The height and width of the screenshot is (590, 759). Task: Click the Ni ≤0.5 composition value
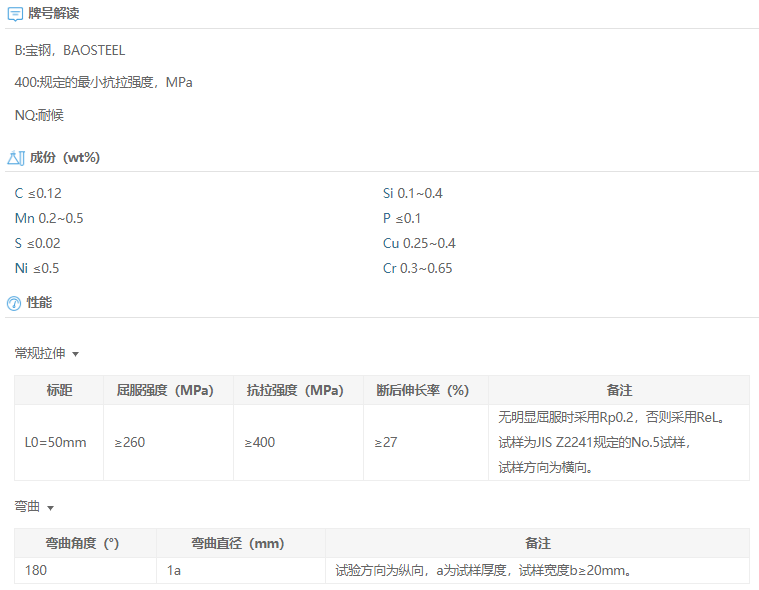37,269
